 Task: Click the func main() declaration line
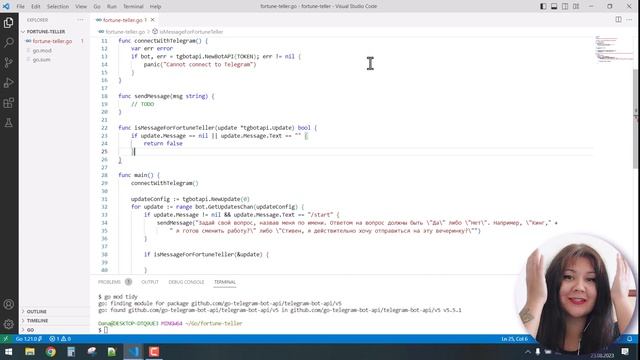tap(139, 175)
